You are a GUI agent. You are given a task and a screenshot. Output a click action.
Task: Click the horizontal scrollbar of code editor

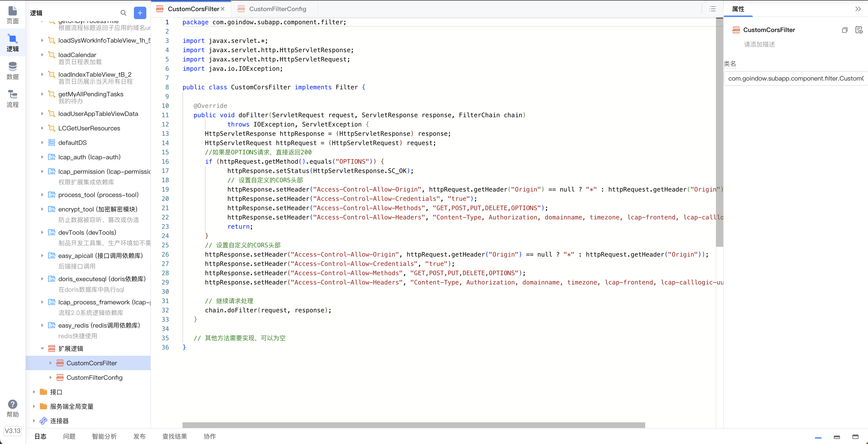click(413, 425)
